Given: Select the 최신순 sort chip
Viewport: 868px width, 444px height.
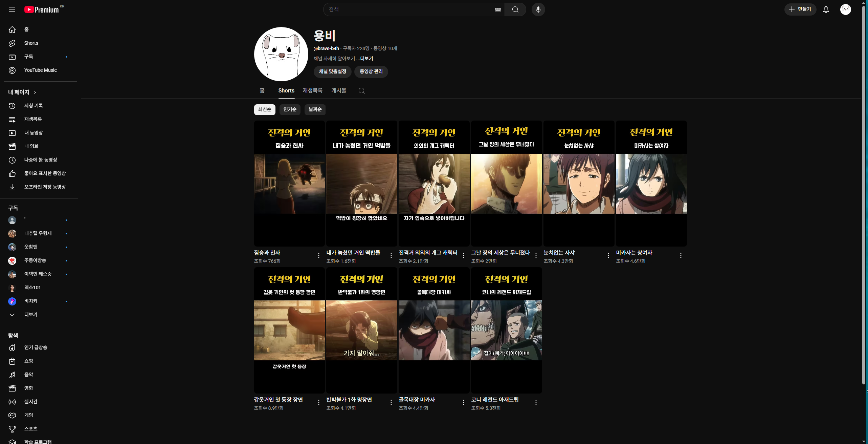Looking at the screenshot, I should (x=265, y=109).
